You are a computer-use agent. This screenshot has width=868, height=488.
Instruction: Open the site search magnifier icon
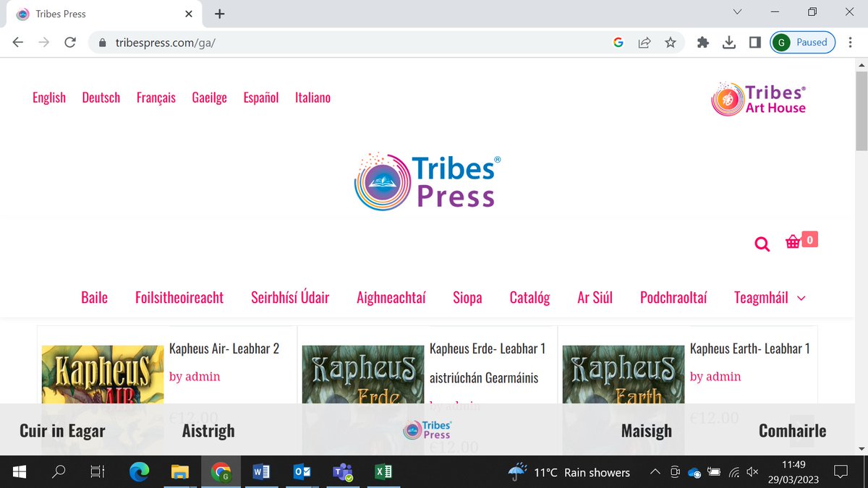tap(762, 244)
